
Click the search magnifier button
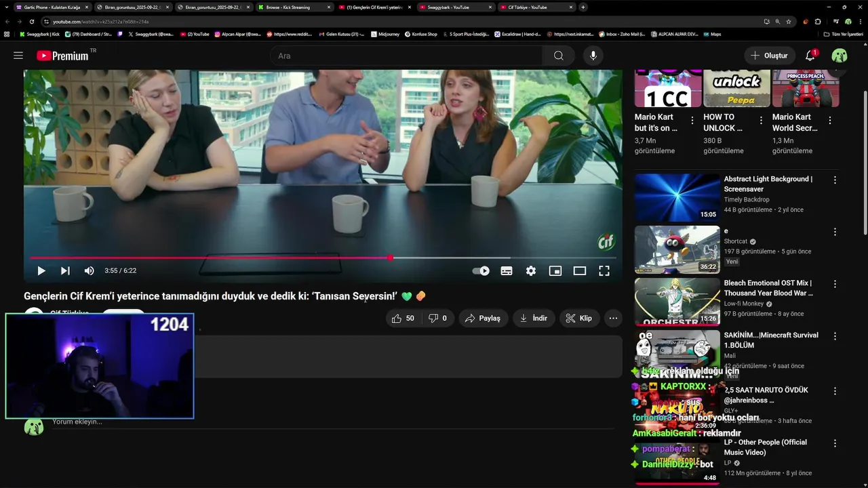coord(558,56)
